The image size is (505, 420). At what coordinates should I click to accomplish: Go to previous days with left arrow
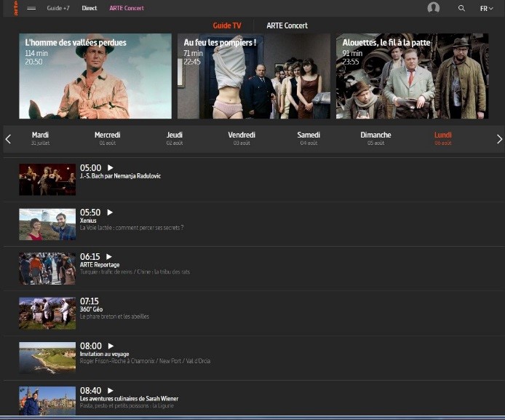click(9, 139)
